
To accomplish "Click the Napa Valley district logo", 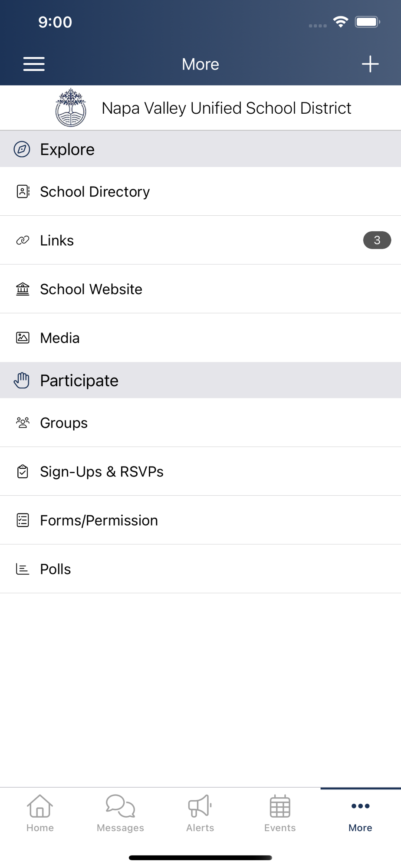I will (71, 108).
